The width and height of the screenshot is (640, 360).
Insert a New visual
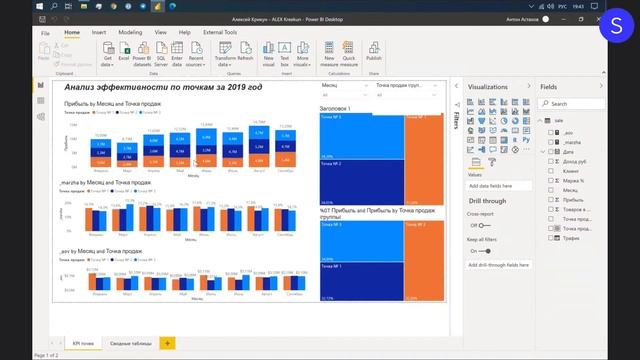[268, 54]
